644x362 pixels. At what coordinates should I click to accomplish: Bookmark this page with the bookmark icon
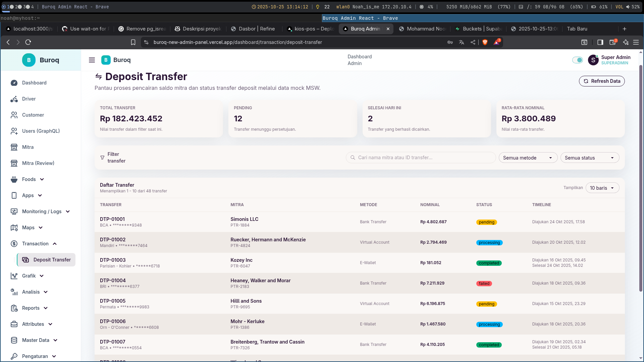(x=133, y=42)
